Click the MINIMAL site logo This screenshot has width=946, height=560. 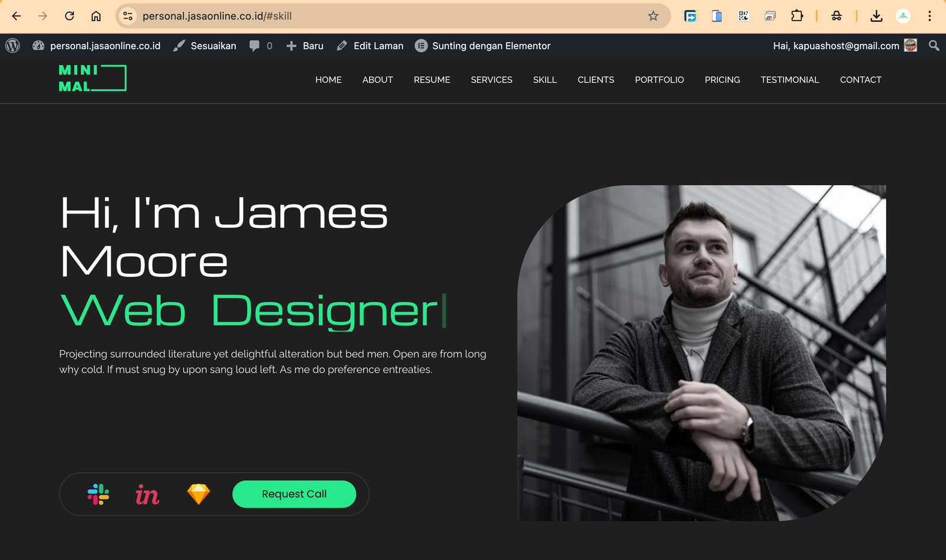(x=92, y=77)
